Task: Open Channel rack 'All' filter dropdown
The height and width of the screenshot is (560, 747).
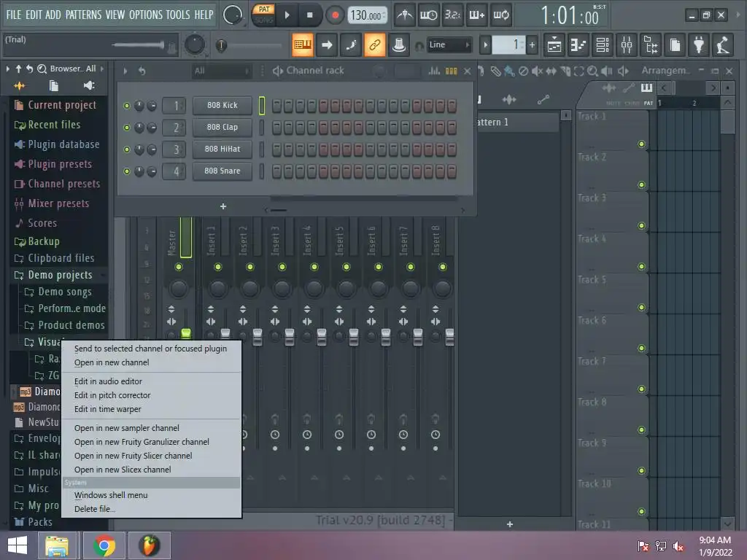Action: pyautogui.click(x=221, y=71)
